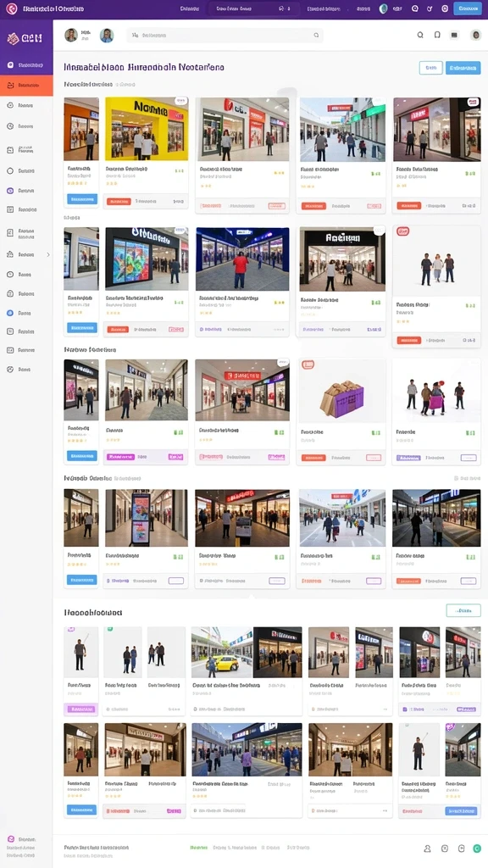Expand the sidebar item with the chevron arrow

(x=26, y=254)
